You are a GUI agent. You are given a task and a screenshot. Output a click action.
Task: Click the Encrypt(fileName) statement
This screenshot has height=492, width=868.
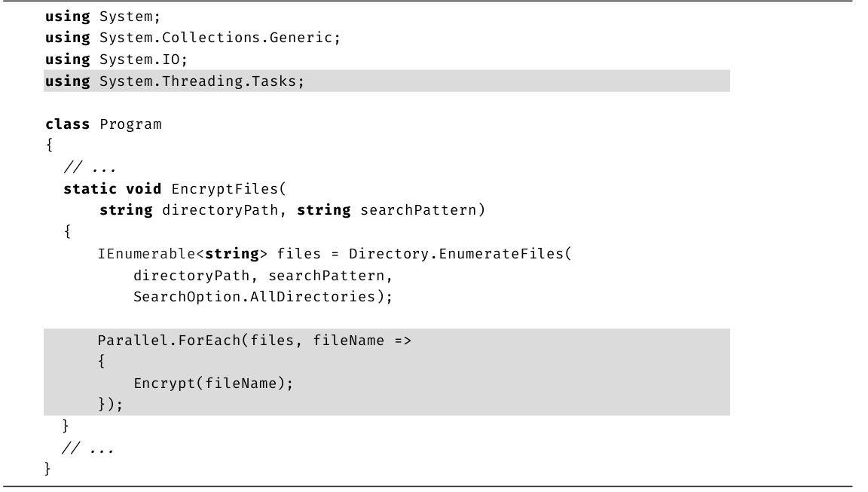[212, 384]
